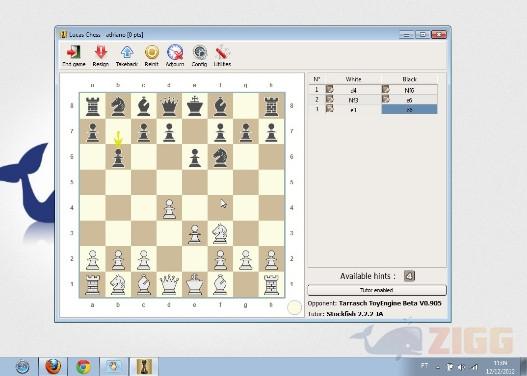The image size is (527, 376).
Task: Select the black pawn on a7
Action: 93,132
